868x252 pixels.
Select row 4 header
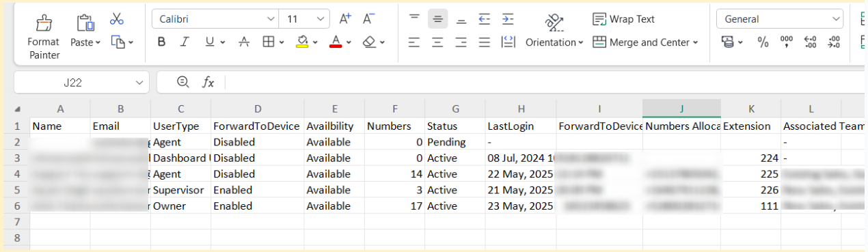pyautogui.click(x=16, y=174)
